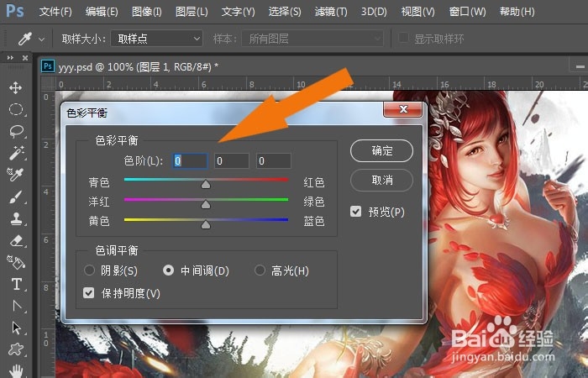Image resolution: width=588 pixels, height=378 pixels.
Task: Click the 色彩平衡 dialog title text
Action: tap(87, 113)
